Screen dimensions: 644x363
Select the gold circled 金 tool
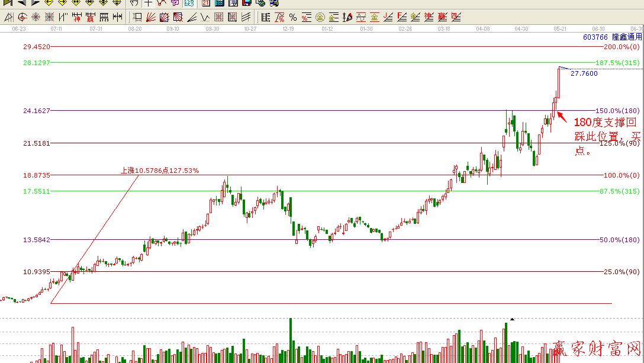click(320, 17)
